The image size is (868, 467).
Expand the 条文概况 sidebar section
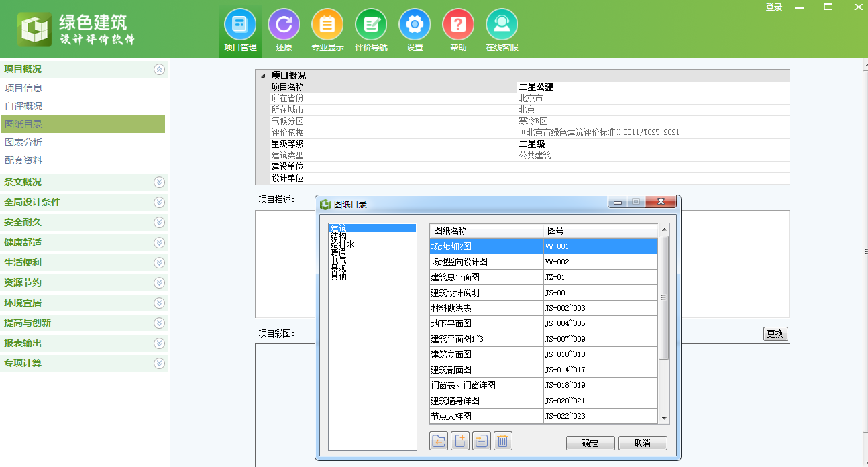pos(159,182)
